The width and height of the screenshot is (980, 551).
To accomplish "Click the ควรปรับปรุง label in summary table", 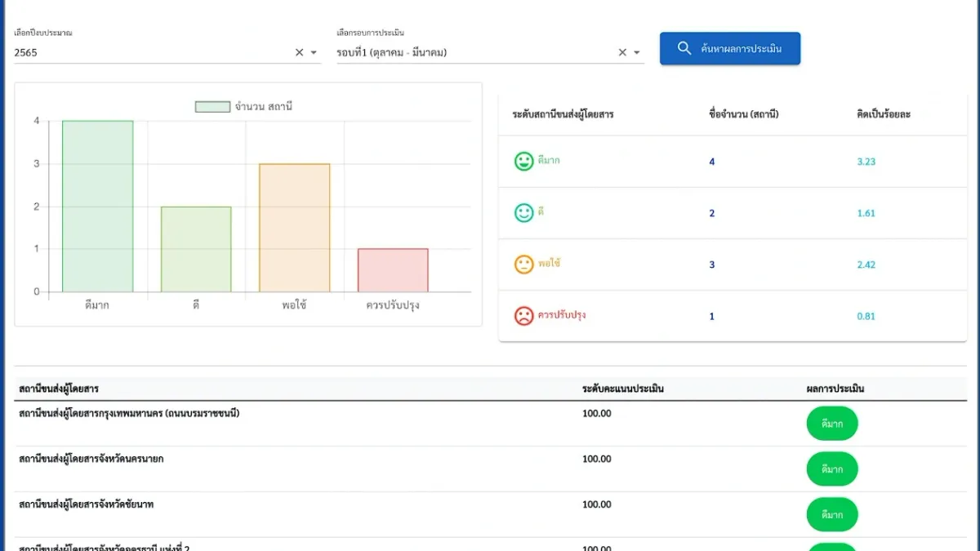I will point(562,315).
